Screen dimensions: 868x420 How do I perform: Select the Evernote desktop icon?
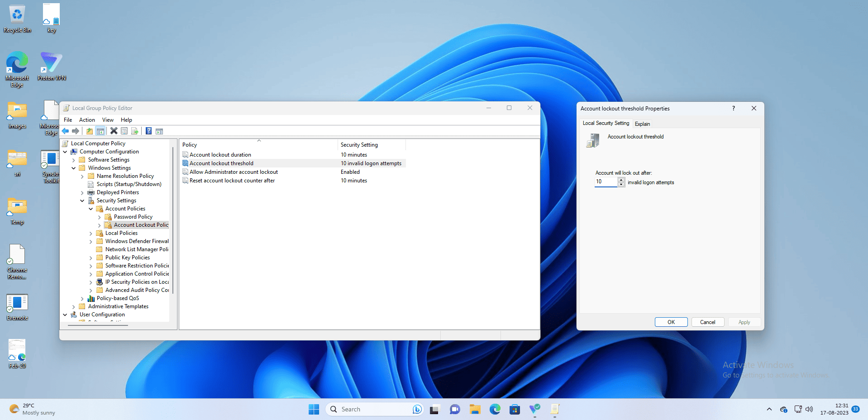17,307
